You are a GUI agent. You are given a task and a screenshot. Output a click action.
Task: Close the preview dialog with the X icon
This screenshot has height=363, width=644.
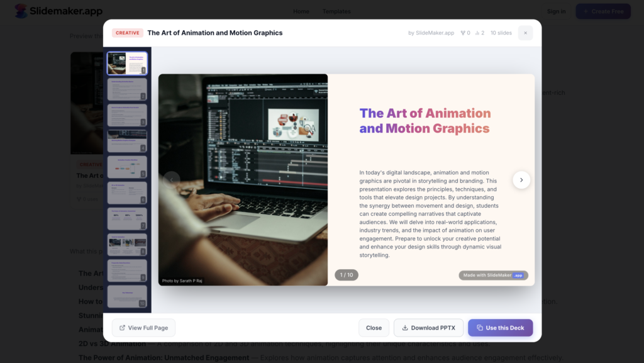click(525, 33)
